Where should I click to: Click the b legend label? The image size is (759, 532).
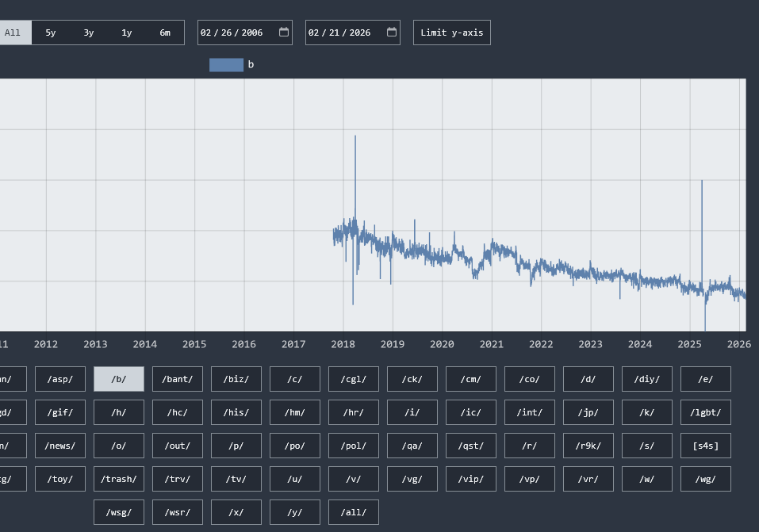251,64
